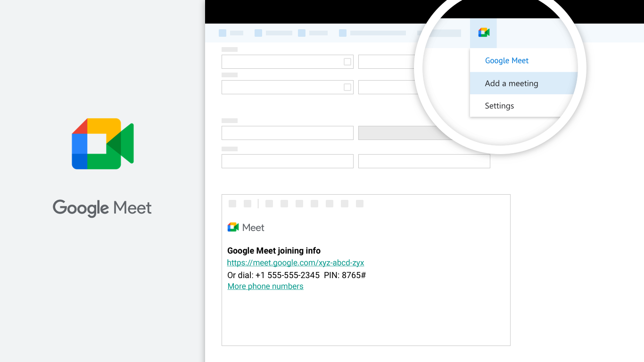The image size is (644, 362).
Task: Click the small Meet logo in the message body
Action: pos(246,227)
